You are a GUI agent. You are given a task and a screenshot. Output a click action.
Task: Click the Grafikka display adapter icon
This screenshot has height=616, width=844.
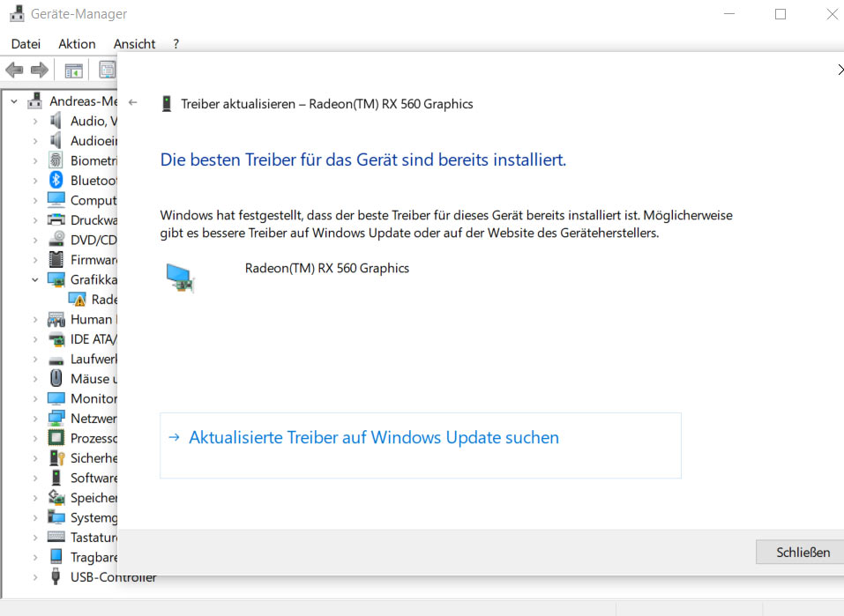click(56, 279)
